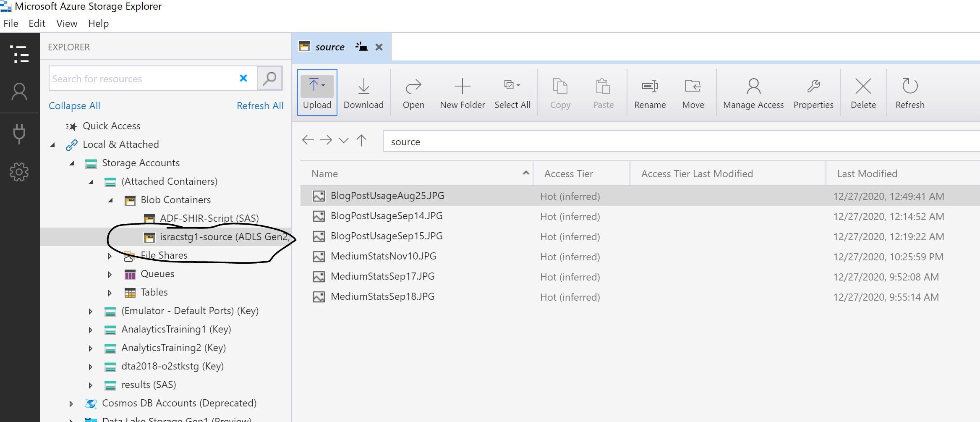Screen dimensions: 980x422
Task: Refresh the container with the Refresh button
Action: tap(910, 92)
